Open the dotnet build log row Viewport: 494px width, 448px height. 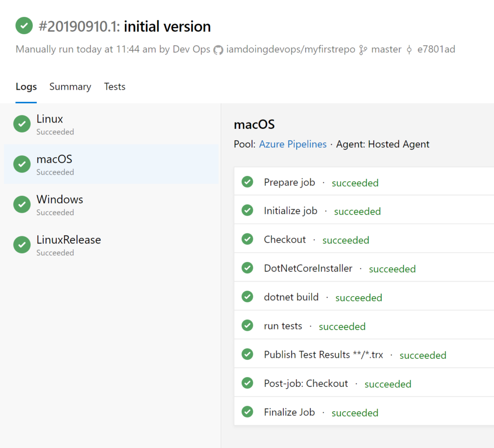pyautogui.click(x=364, y=296)
